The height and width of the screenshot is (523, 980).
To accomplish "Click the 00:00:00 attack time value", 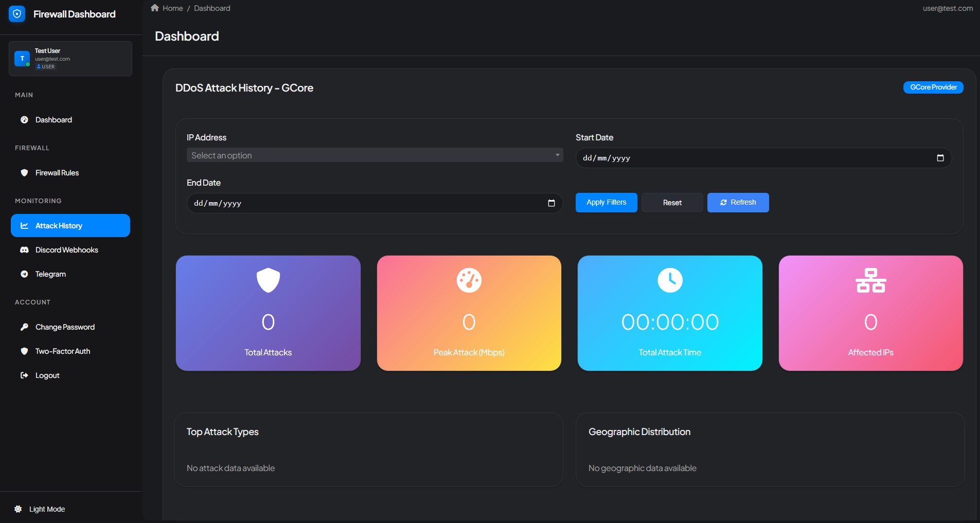I will pyautogui.click(x=670, y=322).
